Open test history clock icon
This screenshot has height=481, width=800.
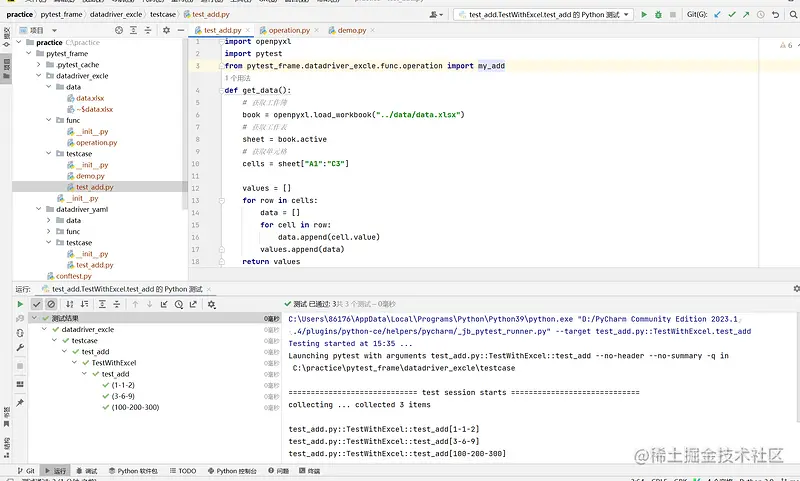pos(179,305)
